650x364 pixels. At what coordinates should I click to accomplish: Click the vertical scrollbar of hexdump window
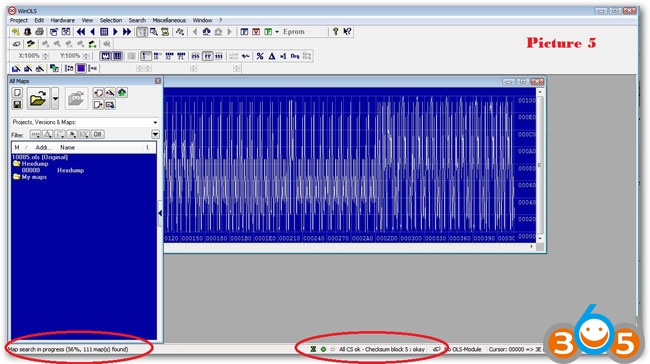pos(540,165)
